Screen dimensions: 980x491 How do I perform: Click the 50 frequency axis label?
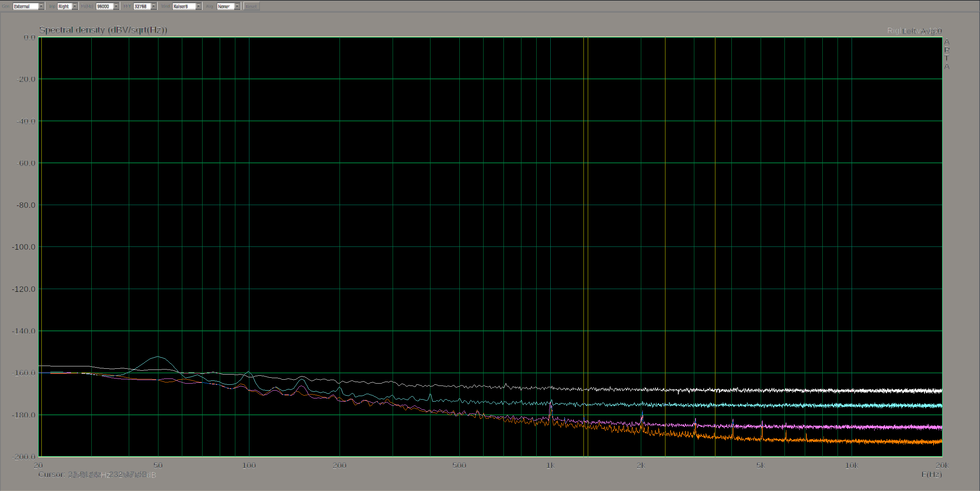coord(158,465)
